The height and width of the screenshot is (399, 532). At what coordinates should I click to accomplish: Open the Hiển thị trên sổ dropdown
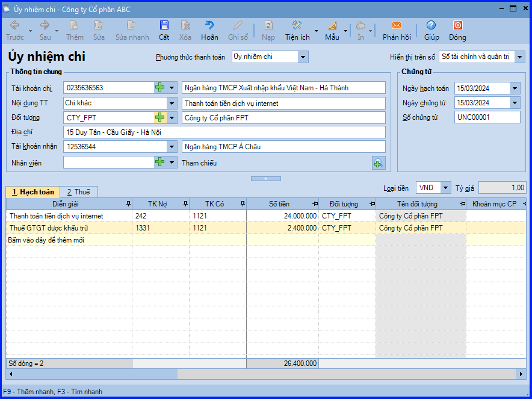[519, 57]
